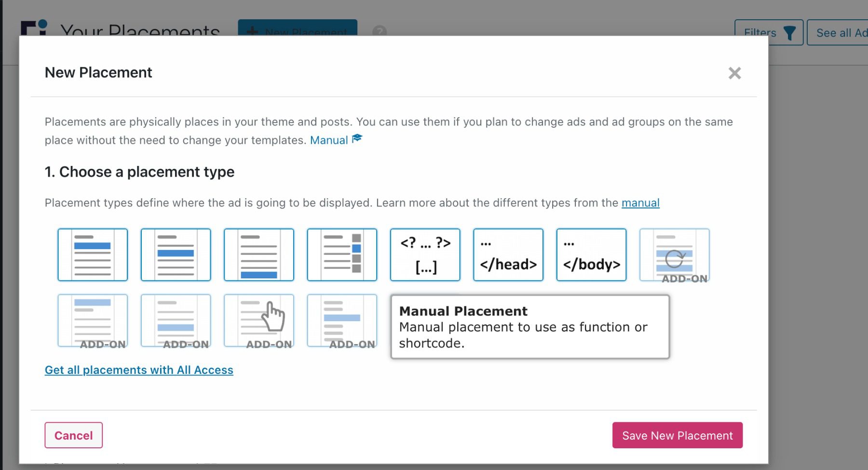Open Filters using the funnel icon
This screenshot has height=470, width=868.
(769, 33)
